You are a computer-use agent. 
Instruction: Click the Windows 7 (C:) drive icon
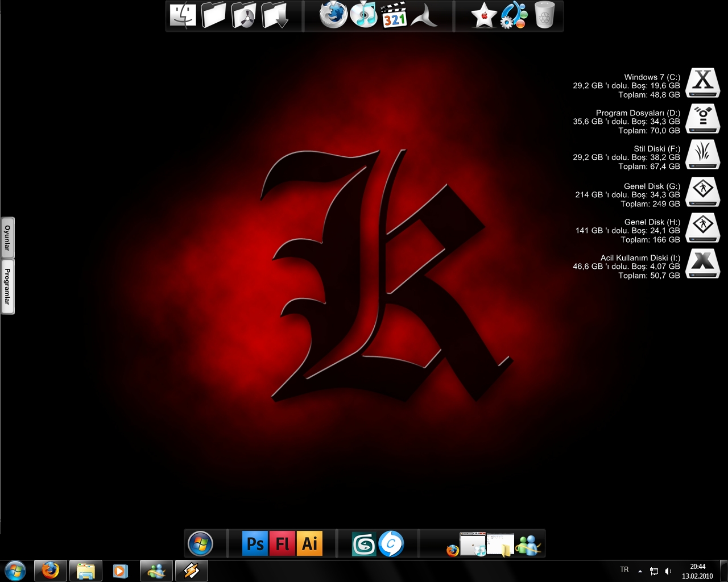click(703, 83)
